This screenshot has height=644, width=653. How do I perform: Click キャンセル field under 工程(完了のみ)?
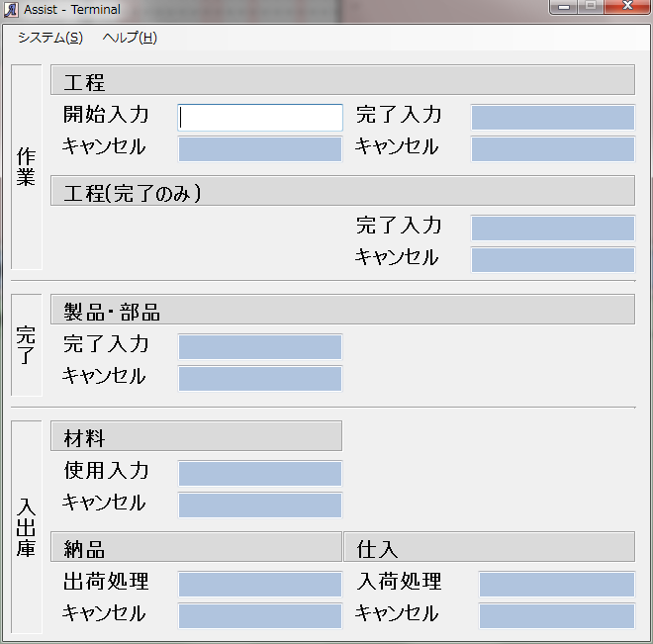click(553, 260)
